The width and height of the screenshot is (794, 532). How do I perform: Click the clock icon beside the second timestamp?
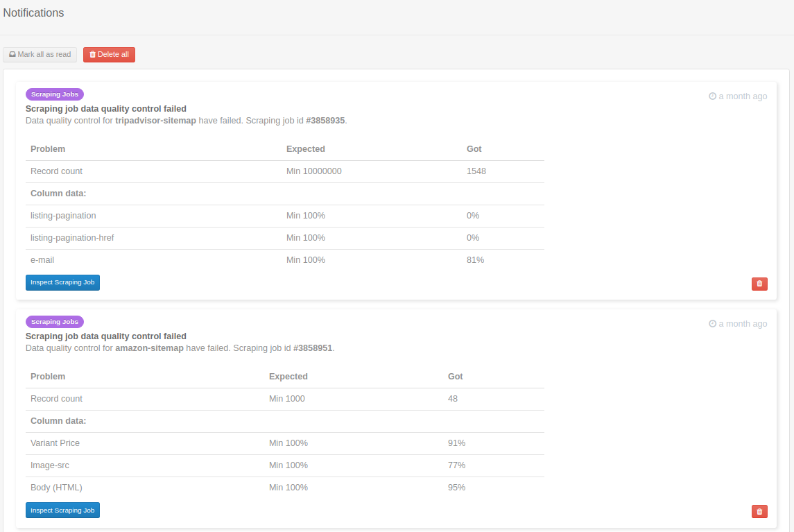(x=711, y=324)
